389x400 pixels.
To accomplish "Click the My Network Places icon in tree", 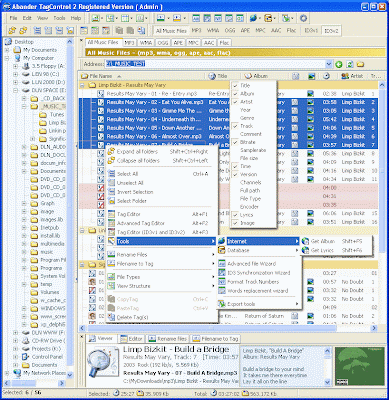I will 17,373.
